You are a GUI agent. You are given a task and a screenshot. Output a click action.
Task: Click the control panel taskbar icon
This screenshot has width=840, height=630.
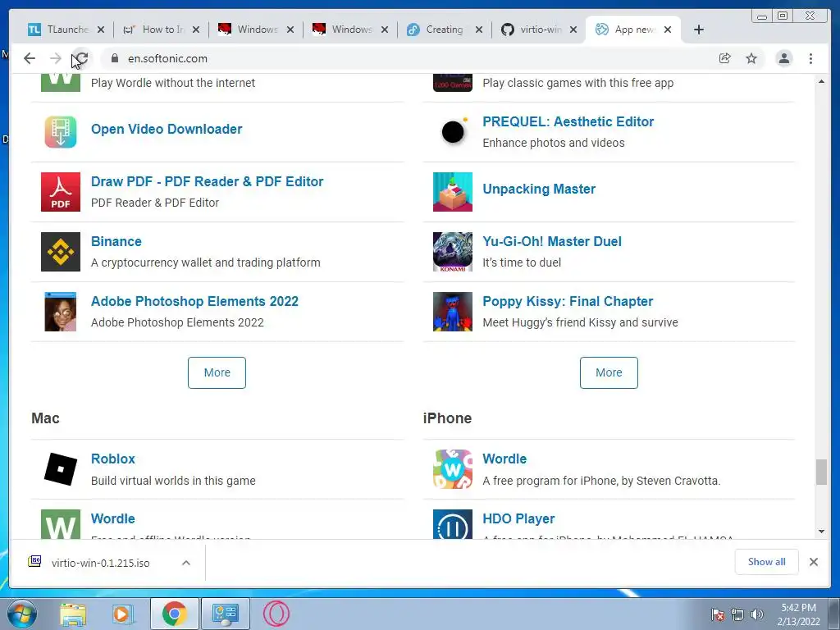tap(225, 614)
